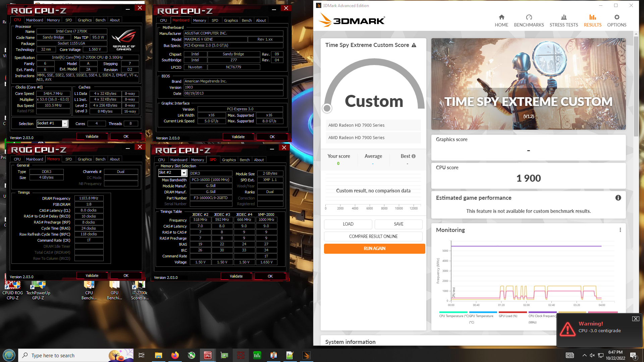Image resolution: width=644 pixels, height=362 pixels.
Task: Open STRESS TESTS in the 3DMark navigation
Action: click(x=563, y=21)
